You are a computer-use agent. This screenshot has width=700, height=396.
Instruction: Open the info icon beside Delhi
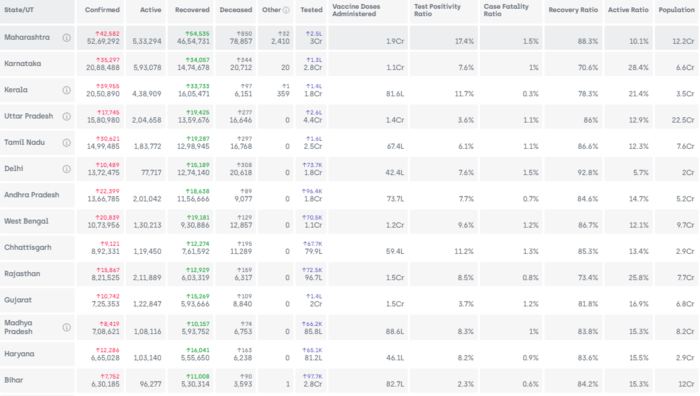[67, 169]
